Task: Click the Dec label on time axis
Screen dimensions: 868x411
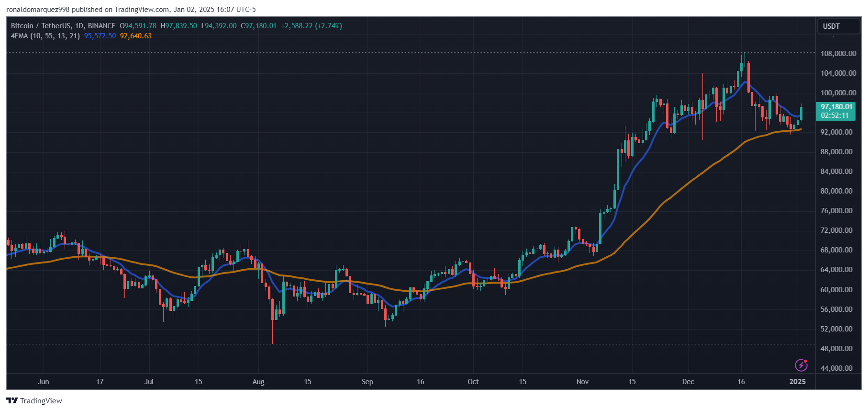Action: pyautogui.click(x=688, y=382)
